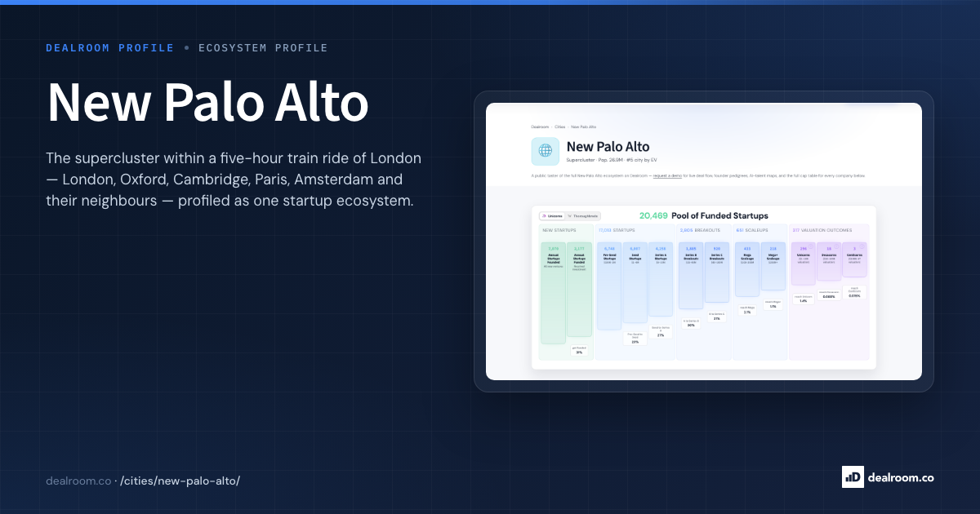Click the 'ECOSYSTEM PROFILE' header label

click(x=263, y=48)
